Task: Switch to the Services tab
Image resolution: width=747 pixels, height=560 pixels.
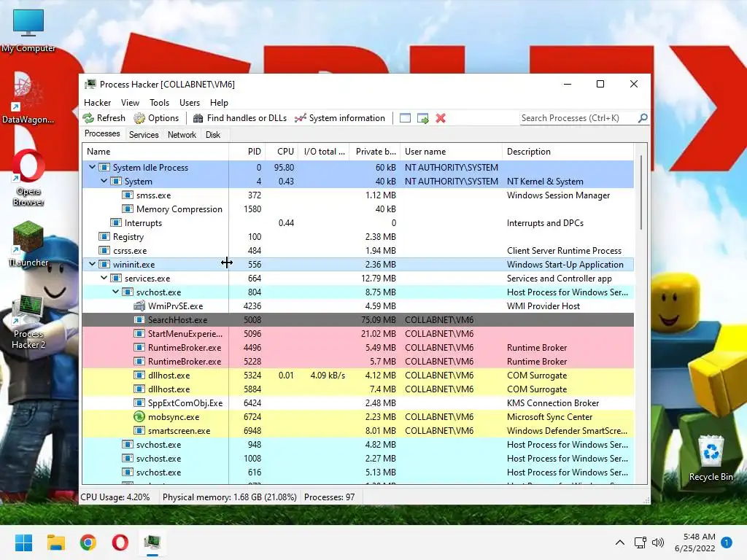Action: [144, 135]
